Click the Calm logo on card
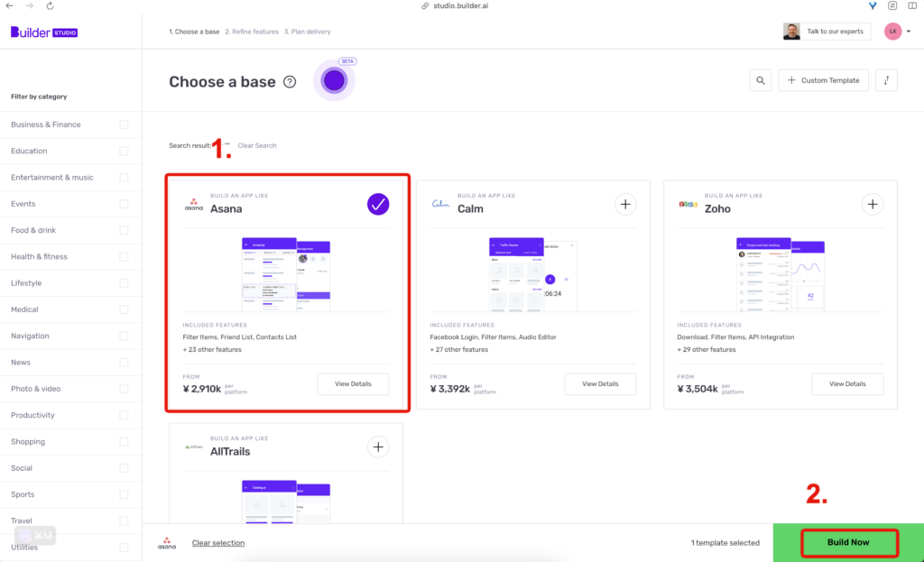 point(440,205)
